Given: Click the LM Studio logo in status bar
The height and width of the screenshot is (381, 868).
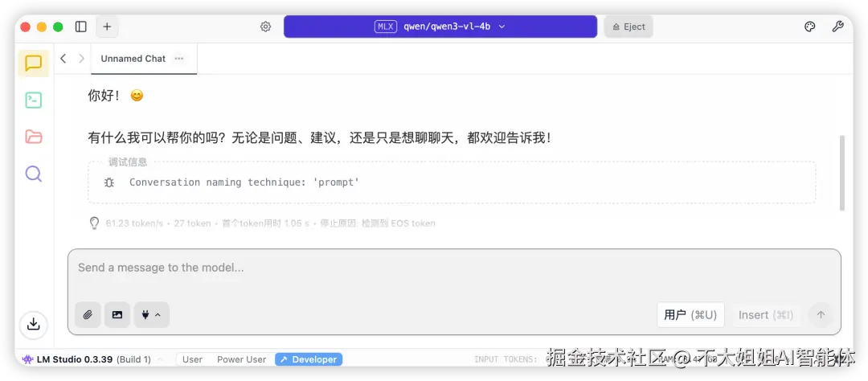Looking at the screenshot, I should [x=27, y=359].
